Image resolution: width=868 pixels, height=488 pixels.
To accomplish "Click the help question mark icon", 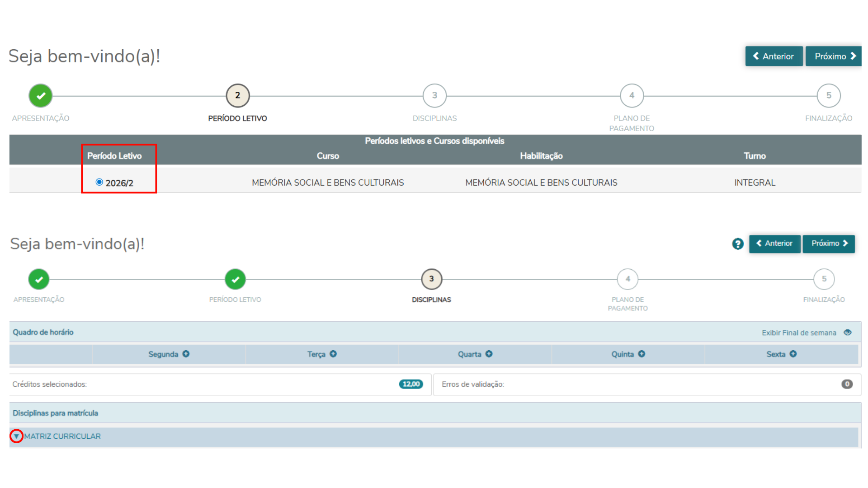I will pyautogui.click(x=738, y=244).
